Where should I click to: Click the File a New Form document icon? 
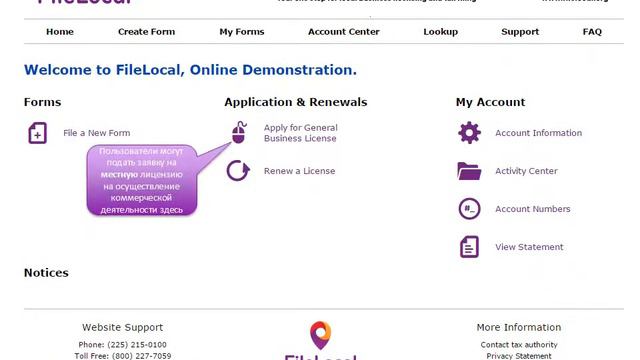tap(38, 133)
